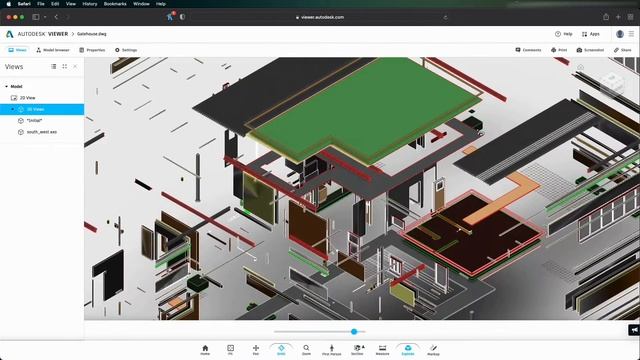Viewport: 640px width, 360px height.
Task: Enable First Person navigation
Action: point(331,350)
